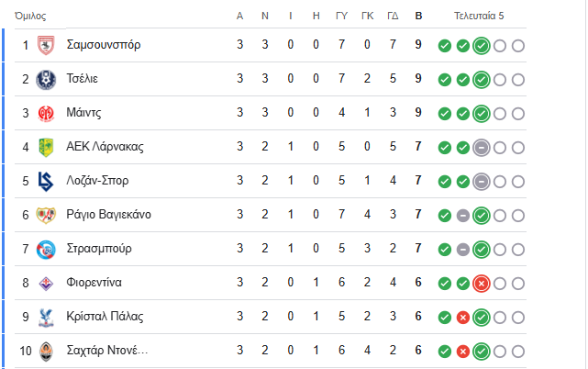Screen dimensions: 588x369
Task: Select the Όμιλος column header
Action: [30, 16]
